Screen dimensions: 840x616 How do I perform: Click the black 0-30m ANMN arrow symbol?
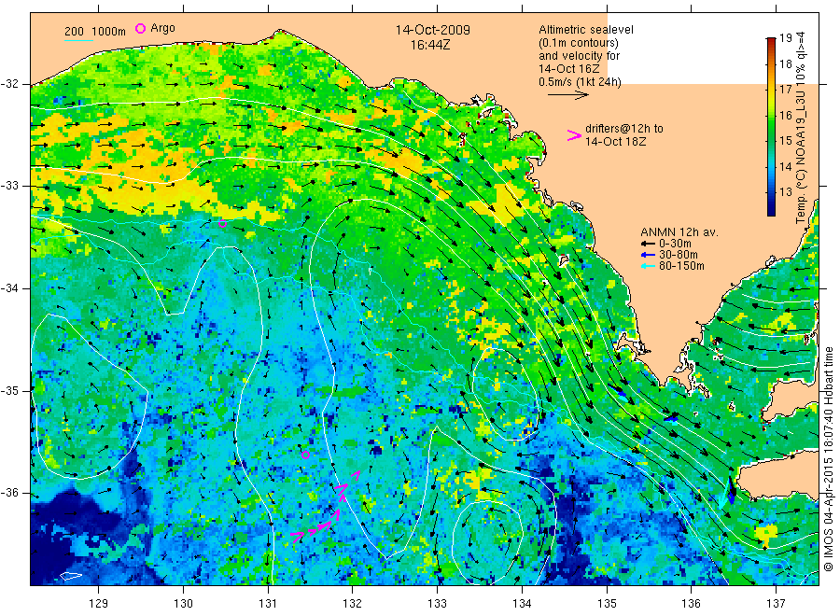(x=649, y=244)
